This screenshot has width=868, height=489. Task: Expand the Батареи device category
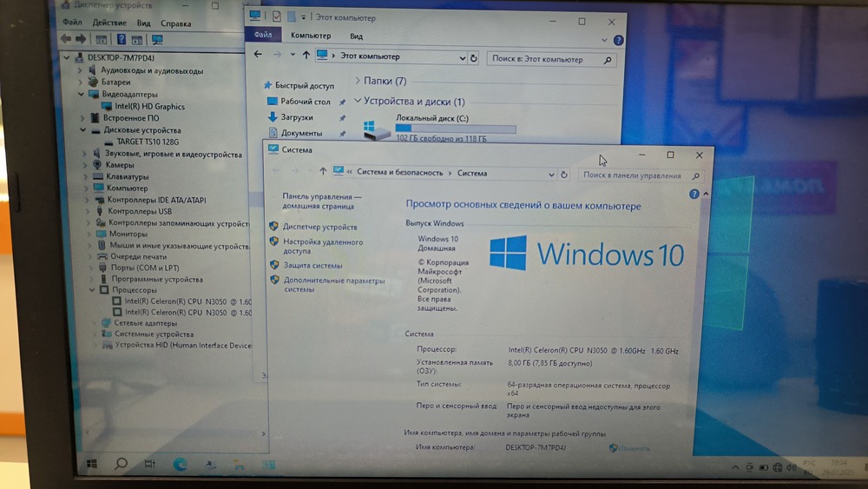(83, 83)
